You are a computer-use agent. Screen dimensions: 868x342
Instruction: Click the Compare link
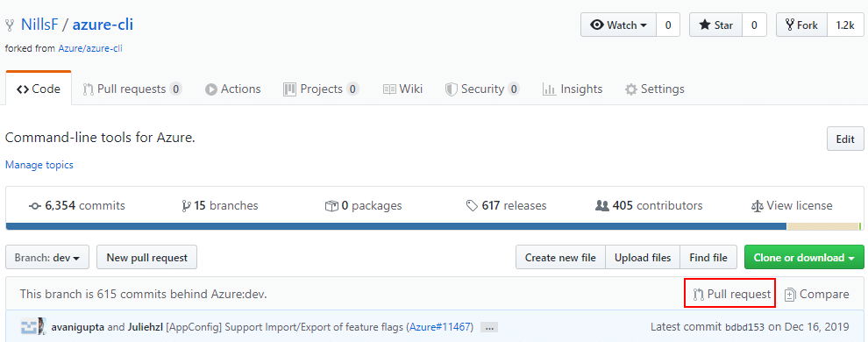[x=816, y=295]
